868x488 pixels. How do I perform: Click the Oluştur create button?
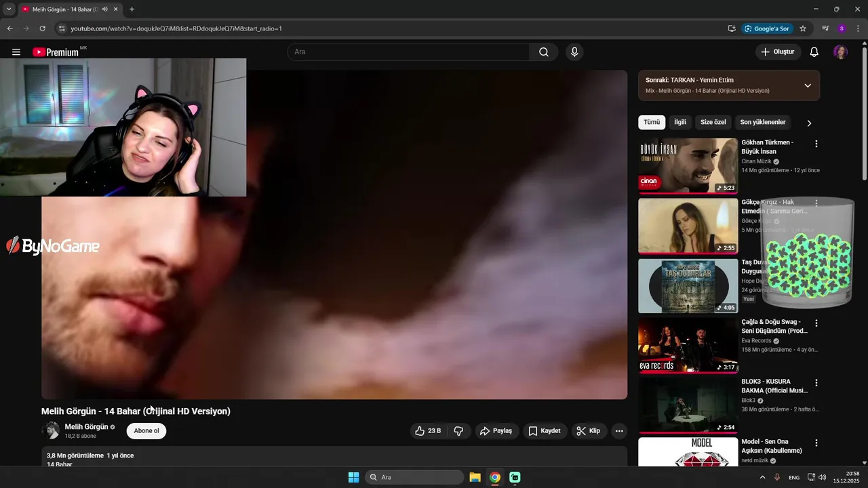pyautogui.click(x=778, y=52)
